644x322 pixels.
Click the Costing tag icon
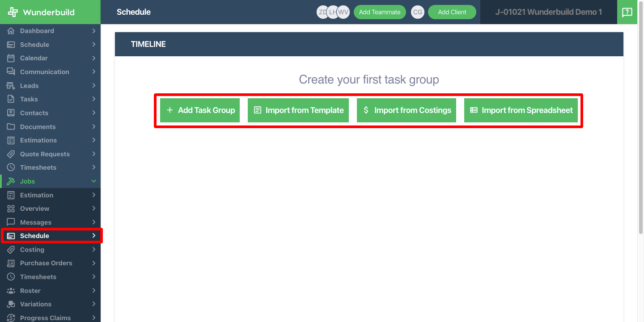11,250
